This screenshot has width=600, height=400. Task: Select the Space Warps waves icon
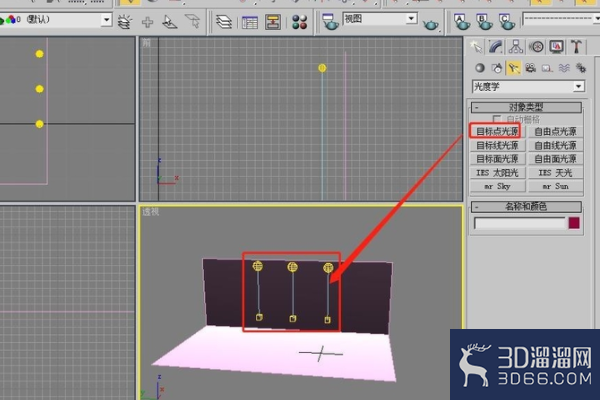[564, 68]
